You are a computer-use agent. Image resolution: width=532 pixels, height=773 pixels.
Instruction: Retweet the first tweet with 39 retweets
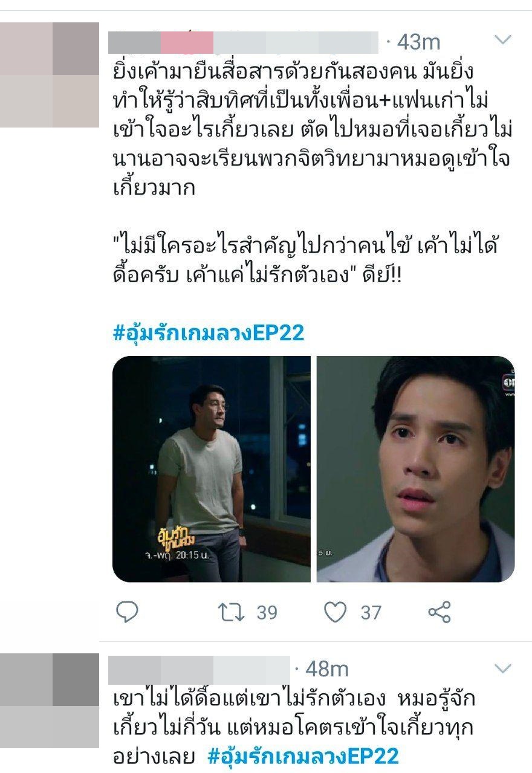(231, 612)
